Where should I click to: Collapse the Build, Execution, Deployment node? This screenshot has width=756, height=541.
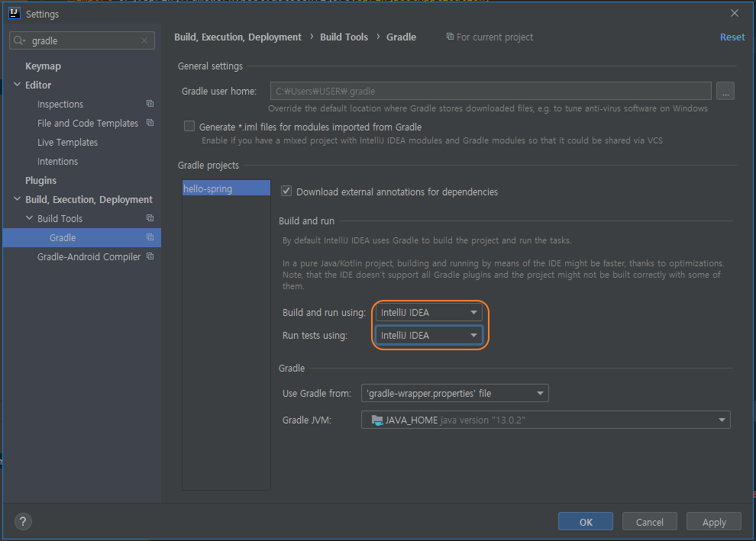(x=18, y=199)
